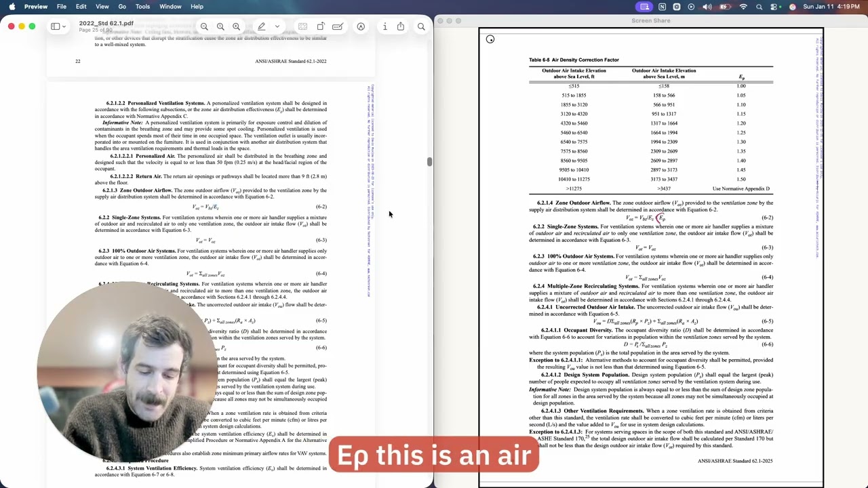Viewport: 868px width, 488px height.
Task: Click 'ANSI/ASHRAE Standard 62.1-2025' footer text
Action: pyautogui.click(x=735, y=462)
